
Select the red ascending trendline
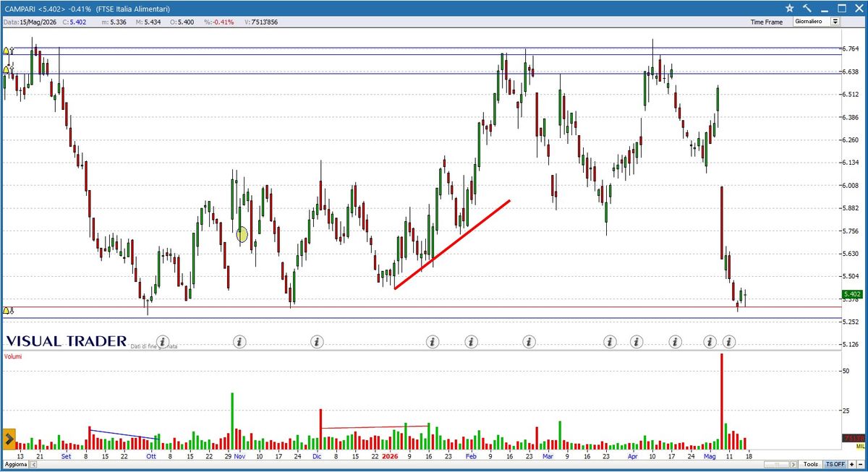[x=452, y=244]
